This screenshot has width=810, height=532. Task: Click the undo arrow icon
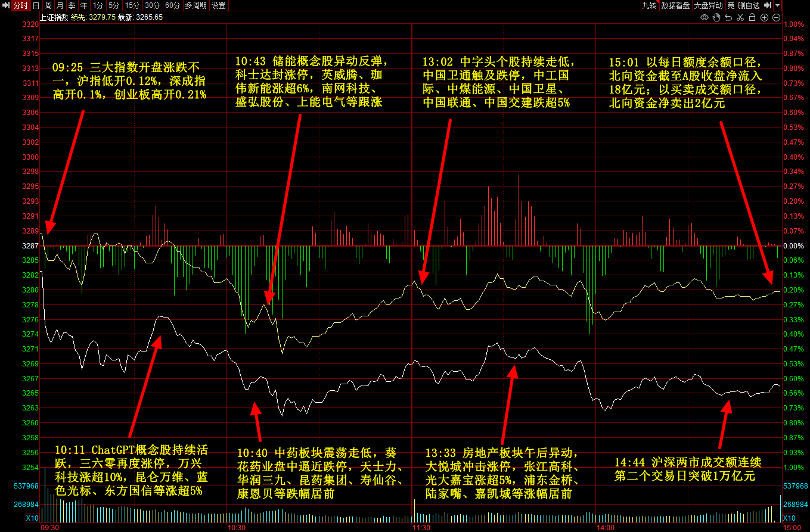[728, 17]
